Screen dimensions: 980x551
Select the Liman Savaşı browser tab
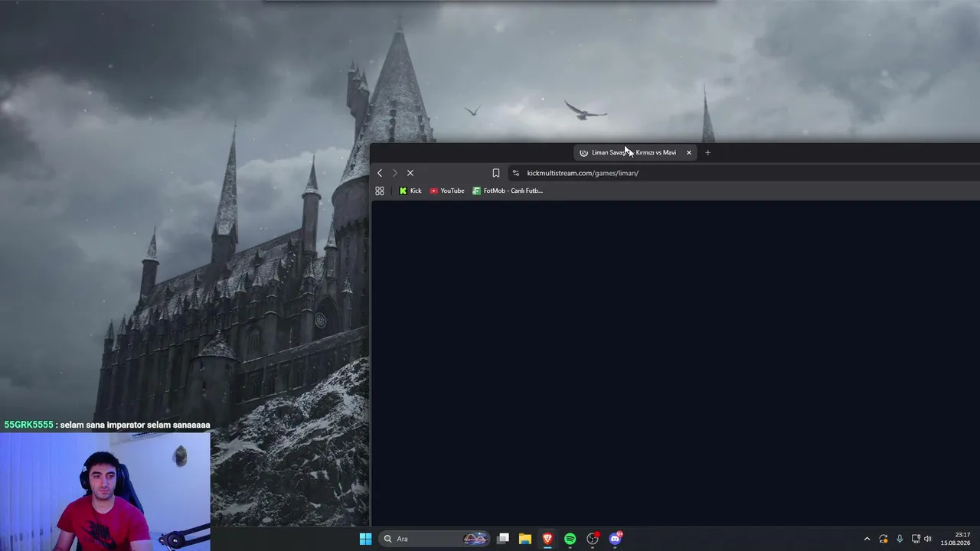(635, 152)
